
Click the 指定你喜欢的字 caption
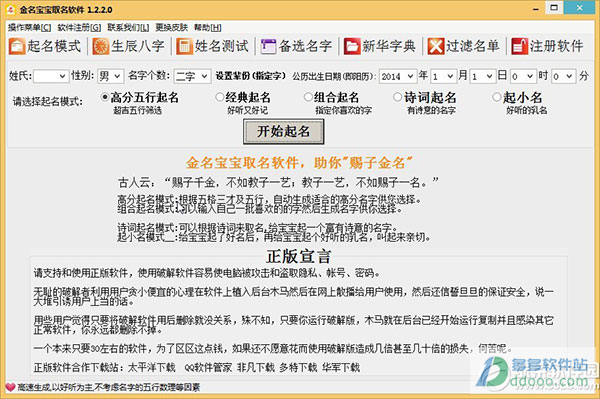pyautogui.click(x=343, y=111)
